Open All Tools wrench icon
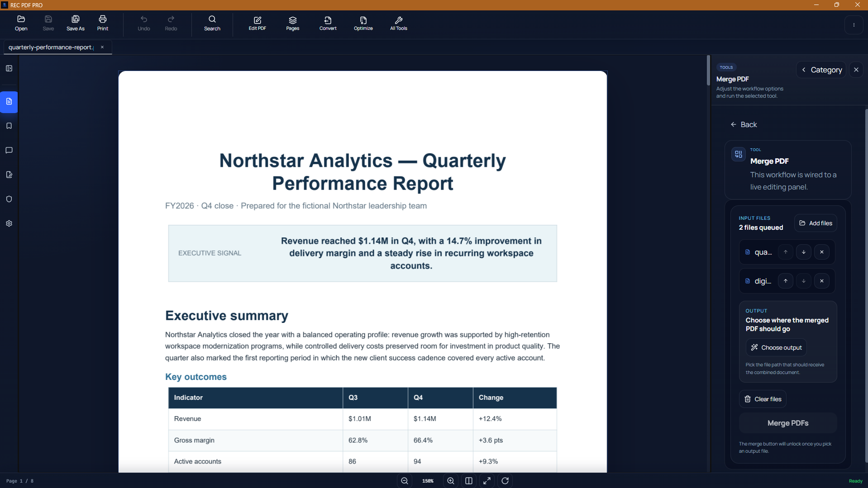868x488 pixels. coord(398,24)
